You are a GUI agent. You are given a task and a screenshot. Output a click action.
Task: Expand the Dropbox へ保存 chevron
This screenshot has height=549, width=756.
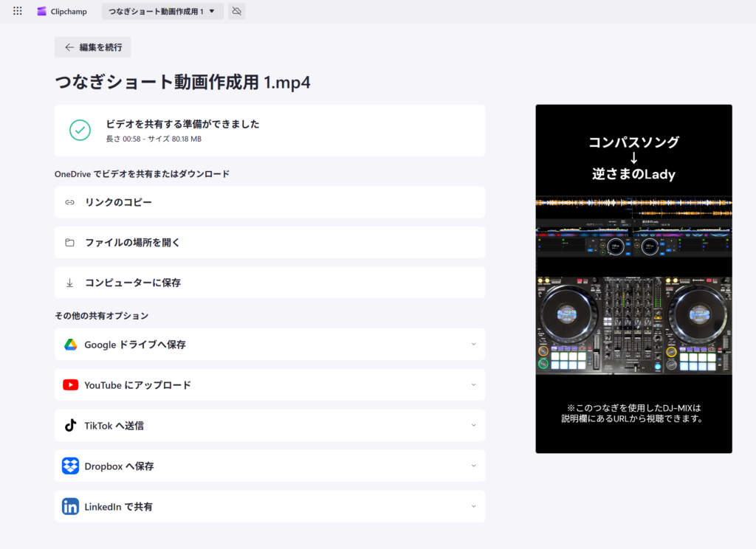(473, 466)
